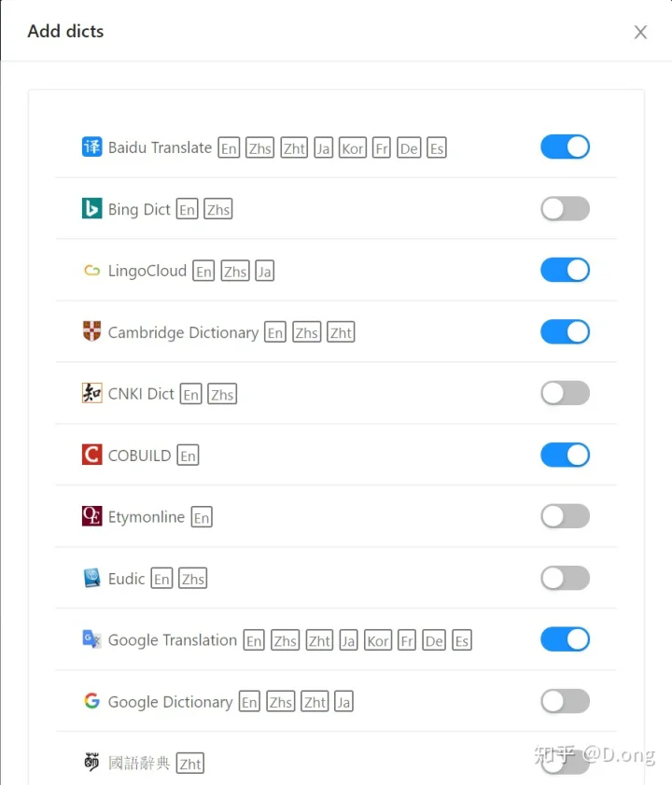Click the Baidu Translate icon
Viewport: 672px width, 785px height.
(91, 147)
